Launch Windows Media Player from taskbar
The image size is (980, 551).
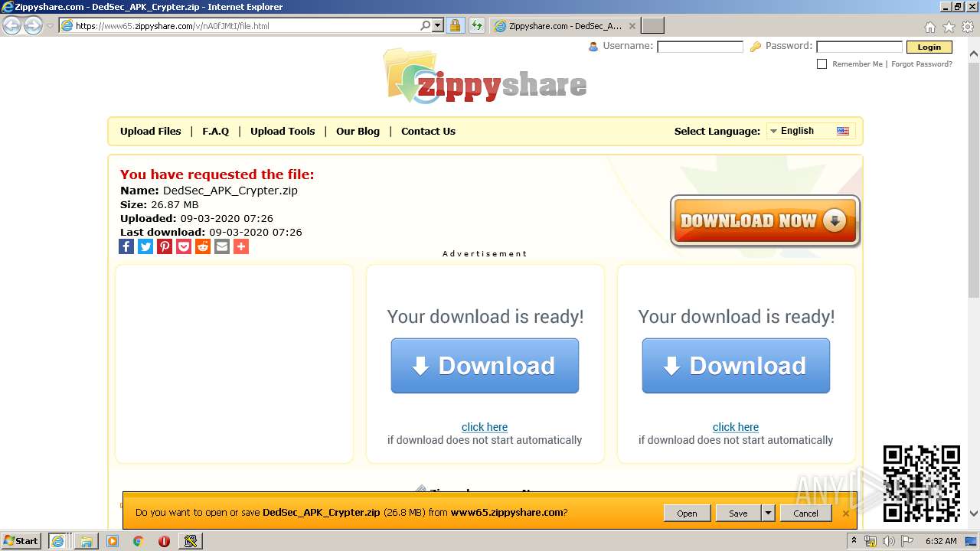pyautogui.click(x=113, y=541)
